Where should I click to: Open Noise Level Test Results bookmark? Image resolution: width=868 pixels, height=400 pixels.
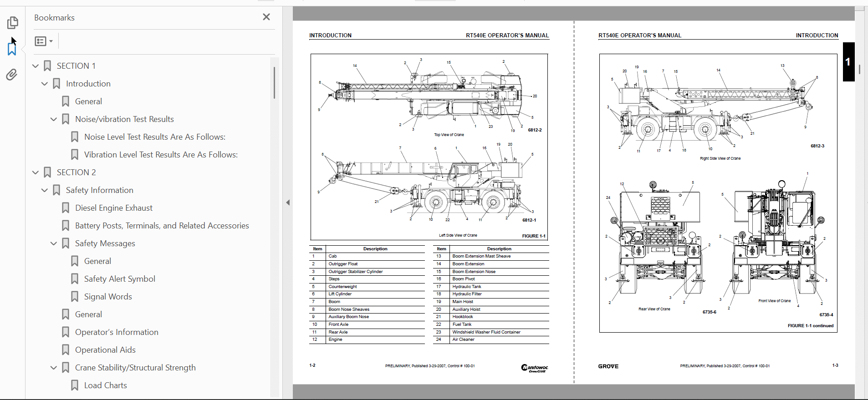[155, 137]
